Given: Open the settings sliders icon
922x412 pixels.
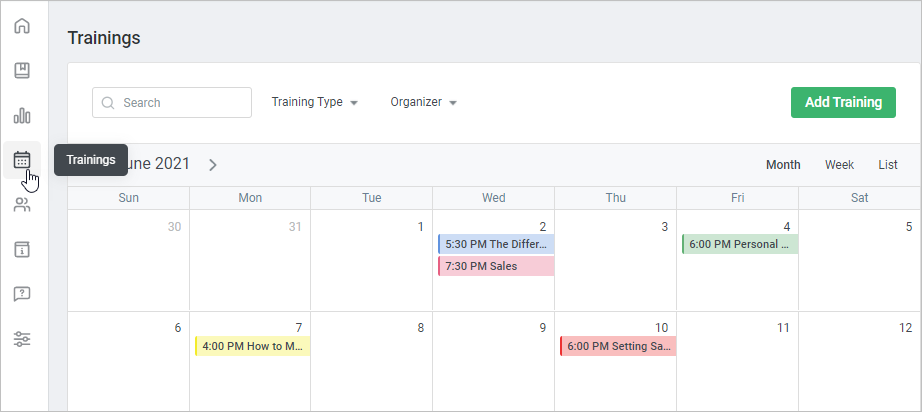Looking at the screenshot, I should (x=22, y=339).
